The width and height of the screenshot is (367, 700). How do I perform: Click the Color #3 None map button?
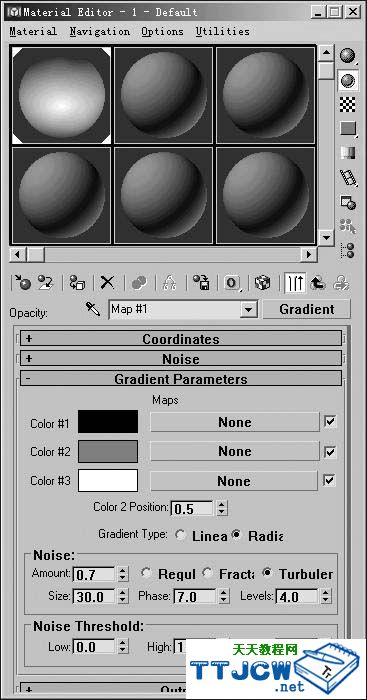click(x=234, y=481)
